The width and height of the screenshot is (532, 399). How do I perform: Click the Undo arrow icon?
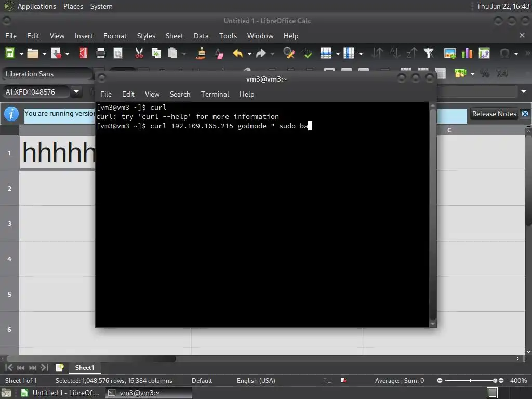(238, 54)
